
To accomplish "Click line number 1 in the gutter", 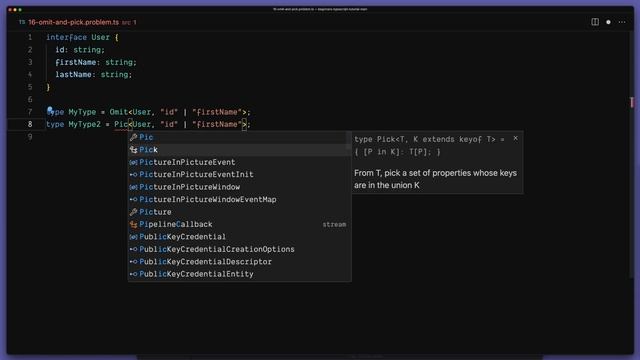I will 30,37.
